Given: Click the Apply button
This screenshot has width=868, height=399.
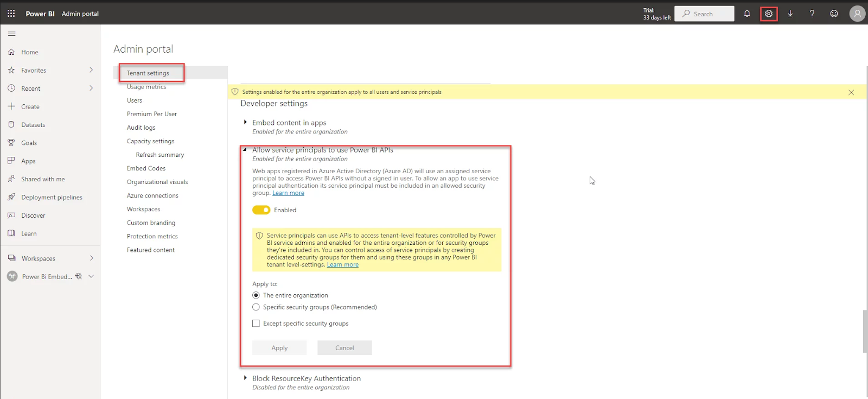Looking at the screenshot, I should pyautogui.click(x=279, y=348).
